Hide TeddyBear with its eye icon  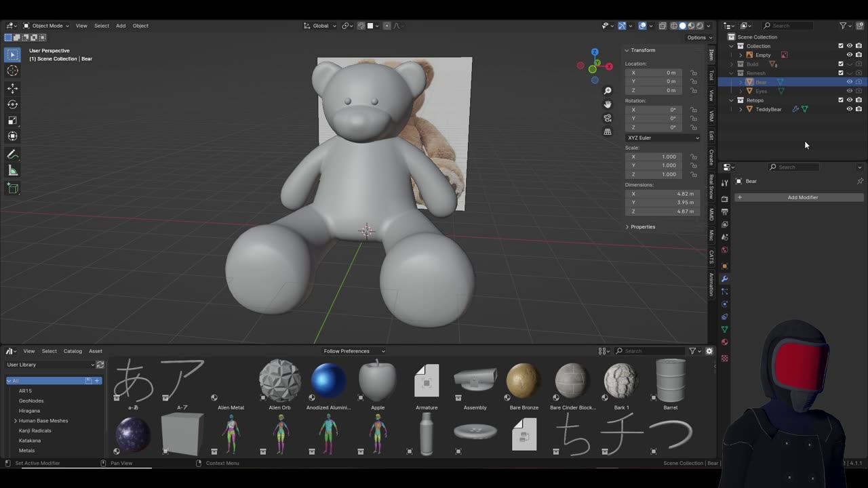(x=850, y=109)
